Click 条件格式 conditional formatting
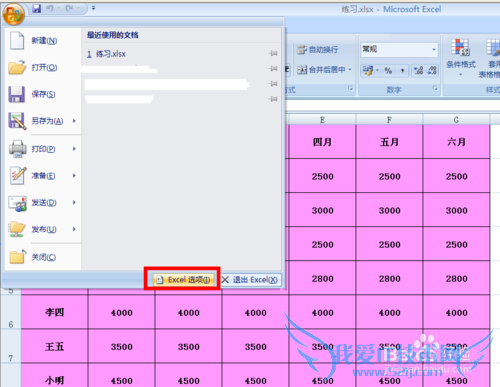 (461, 57)
